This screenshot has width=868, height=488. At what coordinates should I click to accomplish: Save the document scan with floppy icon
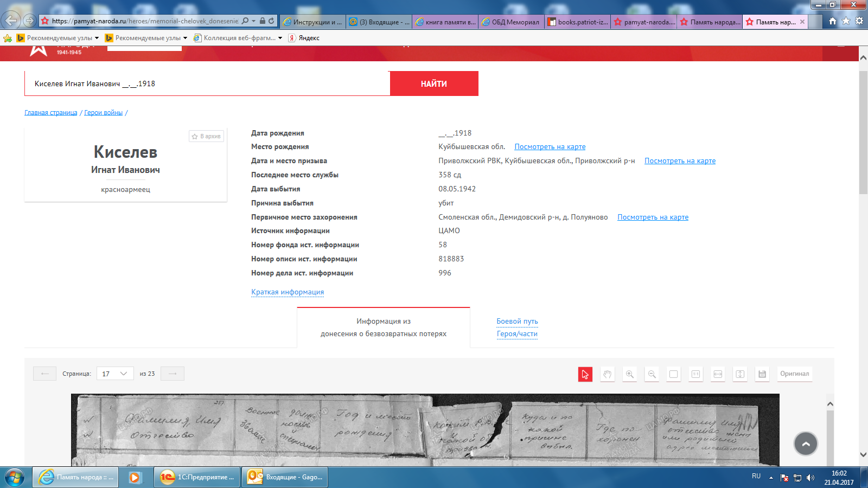[x=762, y=374]
